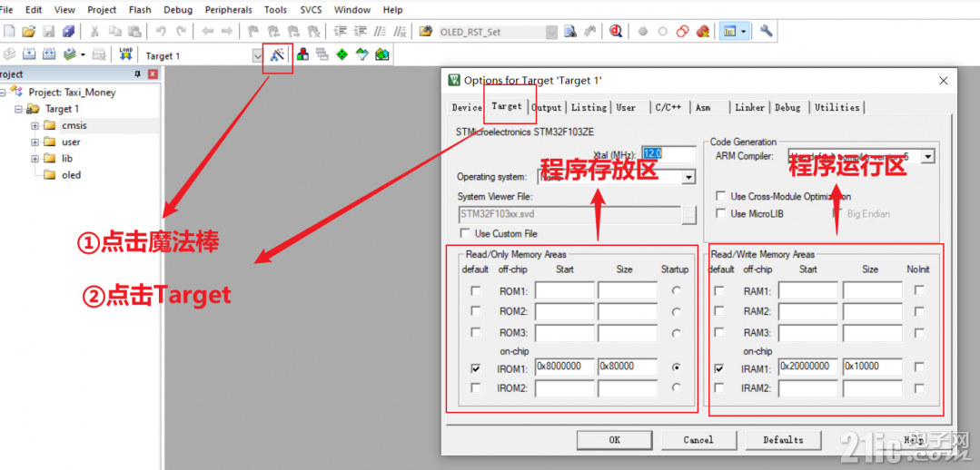Image resolution: width=980 pixels, height=470 pixels.
Task: Check the ROM1 default checkbox
Action: 476,291
